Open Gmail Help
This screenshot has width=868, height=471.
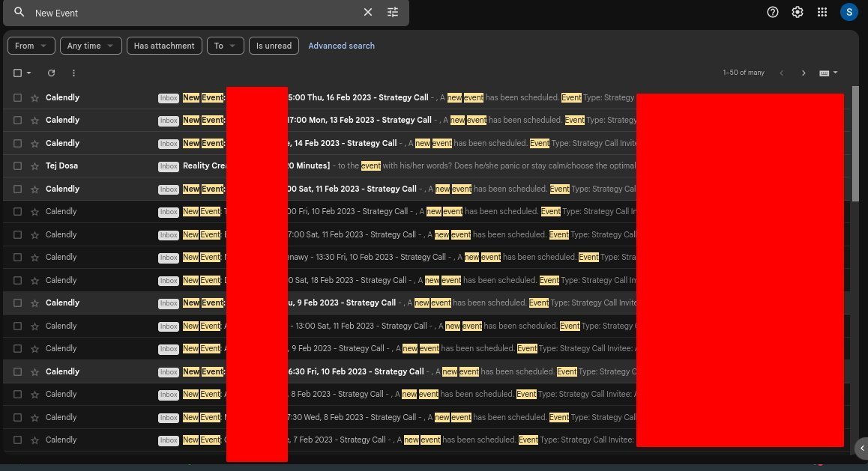click(x=772, y=12)
